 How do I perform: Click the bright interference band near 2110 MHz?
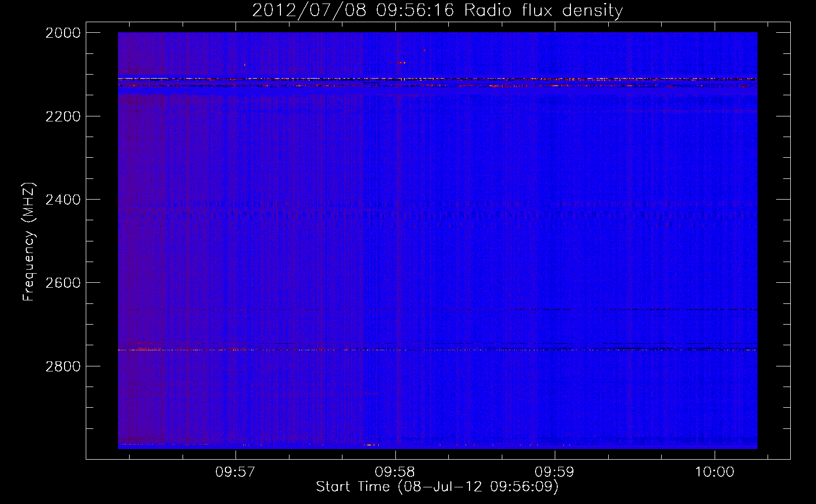tap(437, 79)
